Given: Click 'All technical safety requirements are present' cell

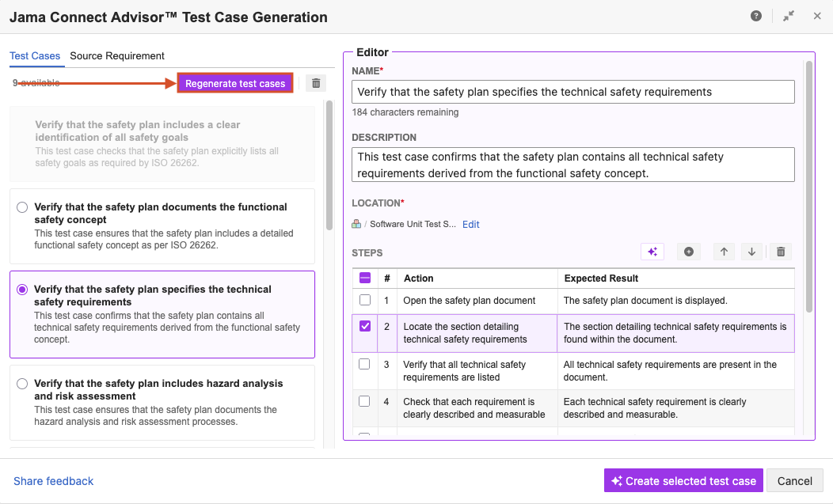Looking at the screenshot, I should coord(676,371).
